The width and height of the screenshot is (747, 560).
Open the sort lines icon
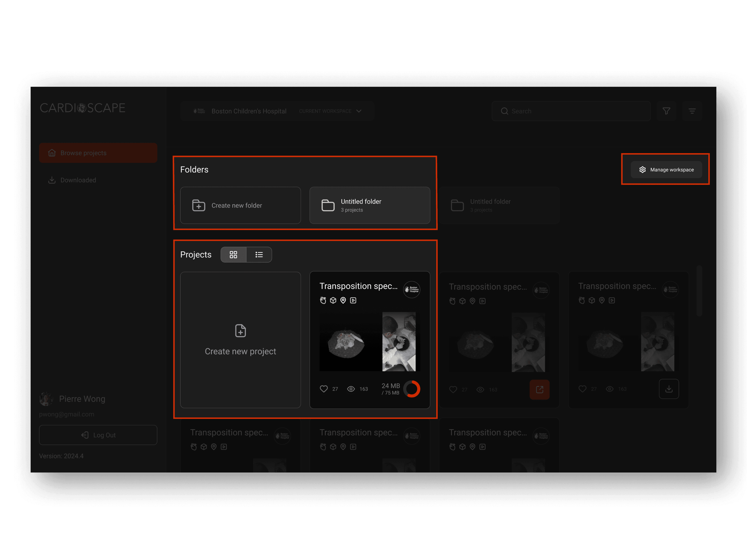tap(692, 111)
